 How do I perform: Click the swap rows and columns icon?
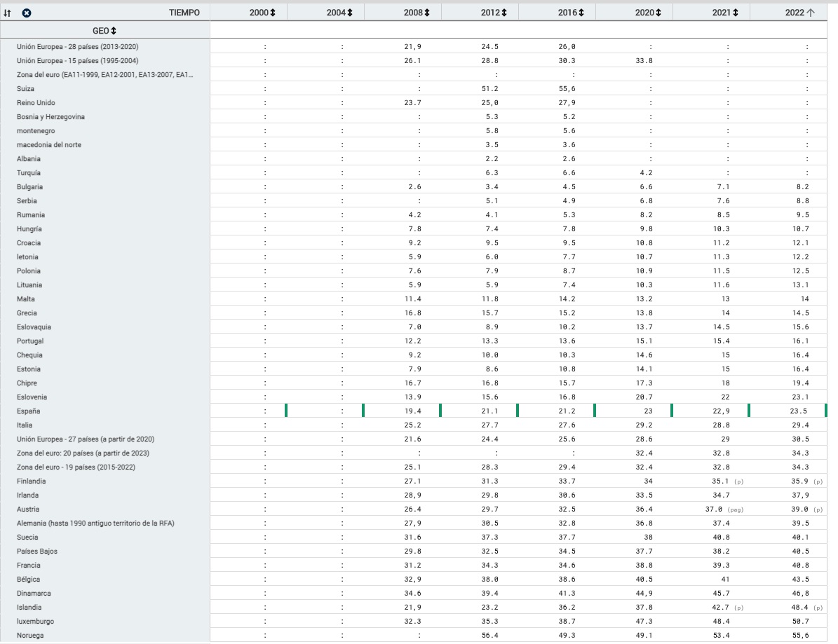[x=8, y=13]
